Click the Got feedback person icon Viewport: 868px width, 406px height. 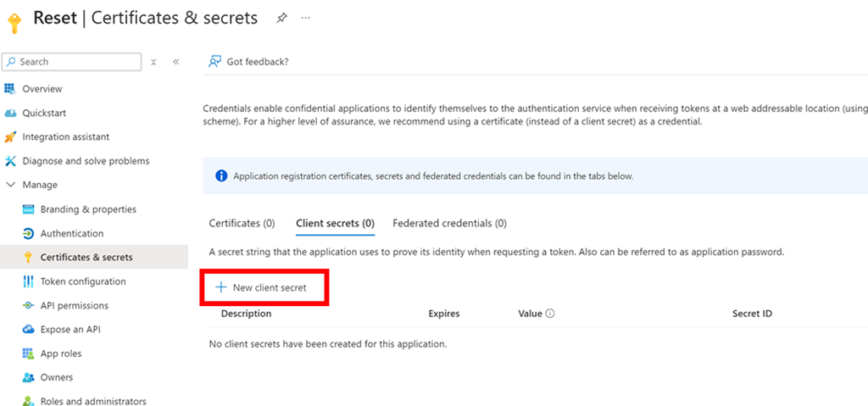coord(215,61)
